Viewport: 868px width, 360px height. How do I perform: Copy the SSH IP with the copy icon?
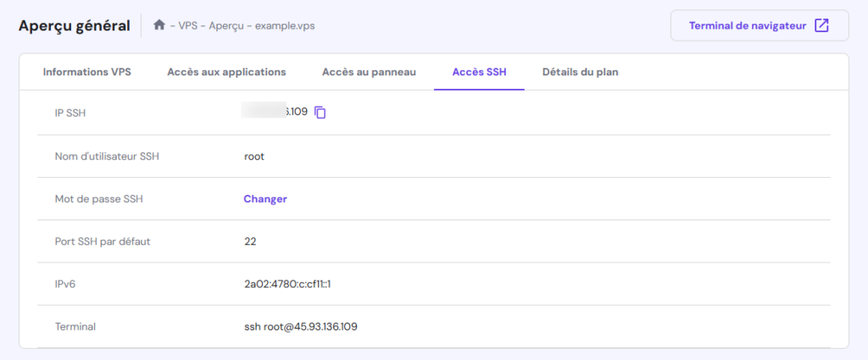(x=320, y=113)
